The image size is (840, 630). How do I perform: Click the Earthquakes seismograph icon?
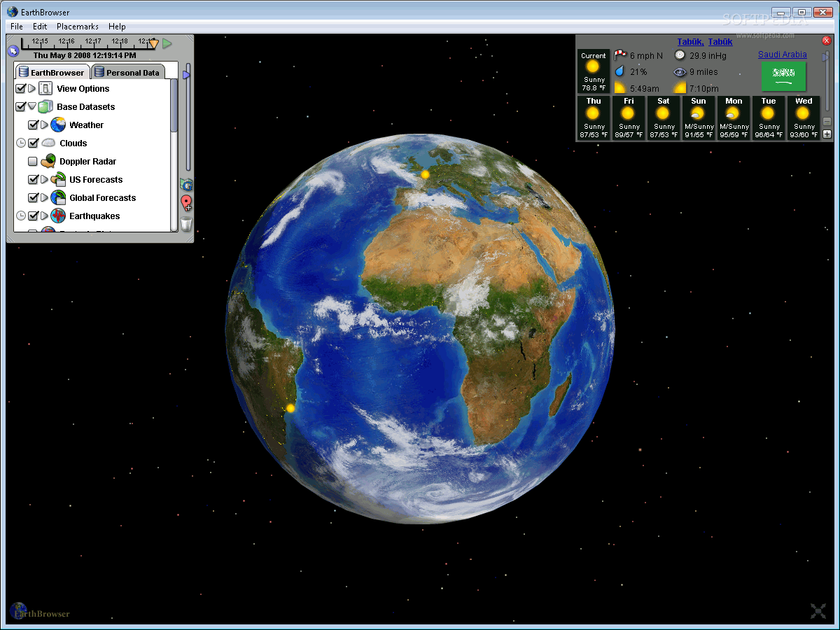[58, 216]
